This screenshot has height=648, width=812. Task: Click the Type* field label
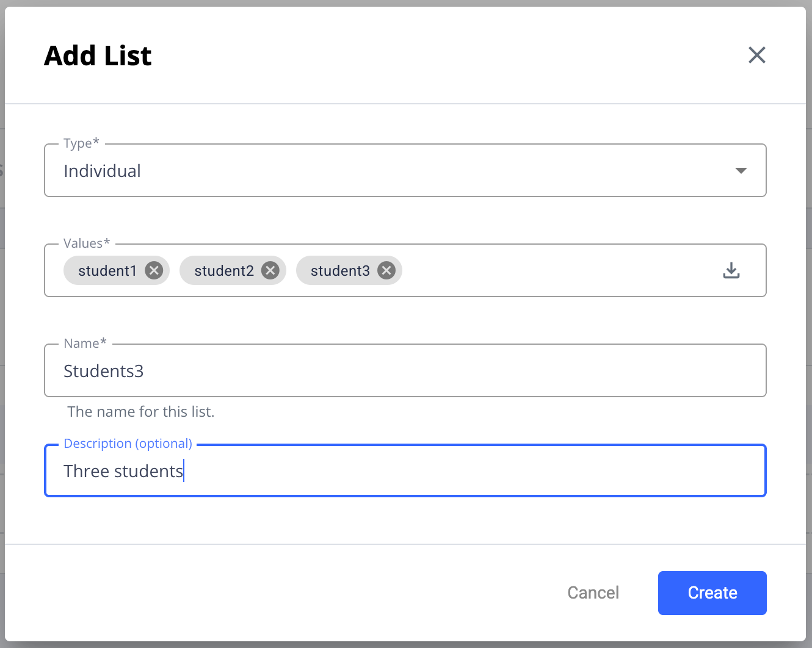81,143
